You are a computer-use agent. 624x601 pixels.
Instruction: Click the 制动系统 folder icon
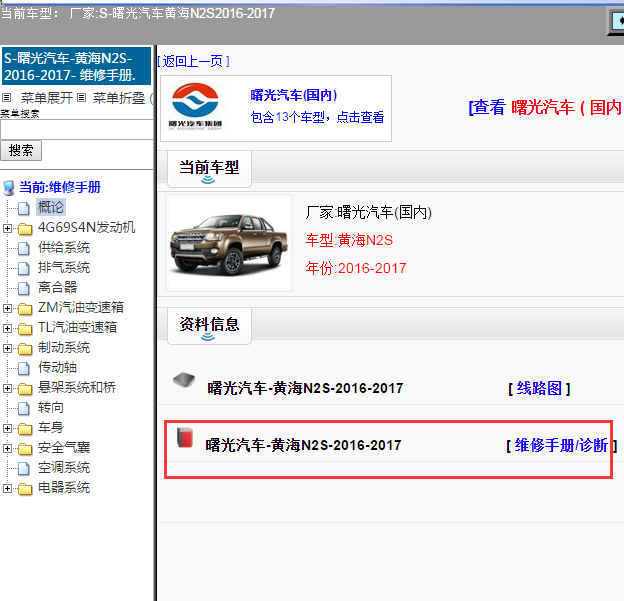tap(25, 349)
